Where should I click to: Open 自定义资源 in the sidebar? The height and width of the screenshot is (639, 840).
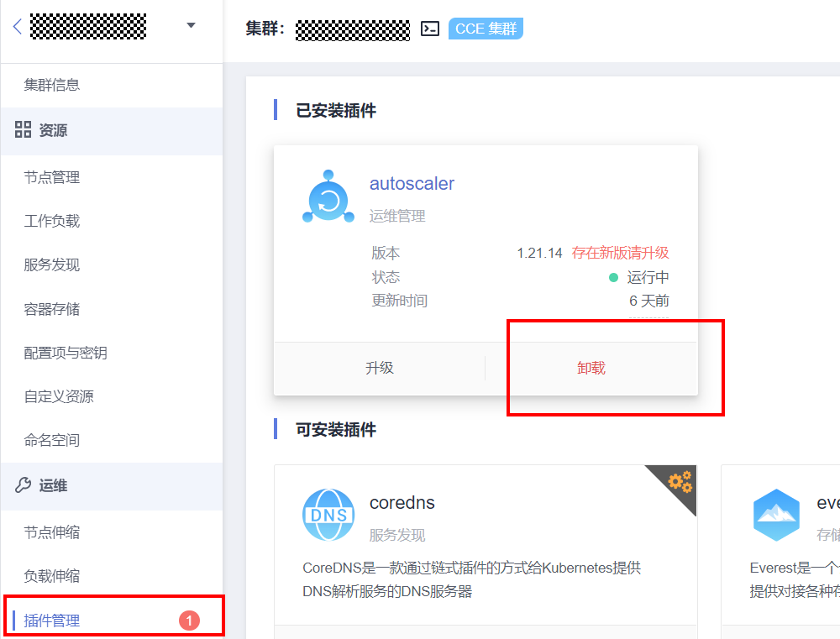click(x=59, y=396)
